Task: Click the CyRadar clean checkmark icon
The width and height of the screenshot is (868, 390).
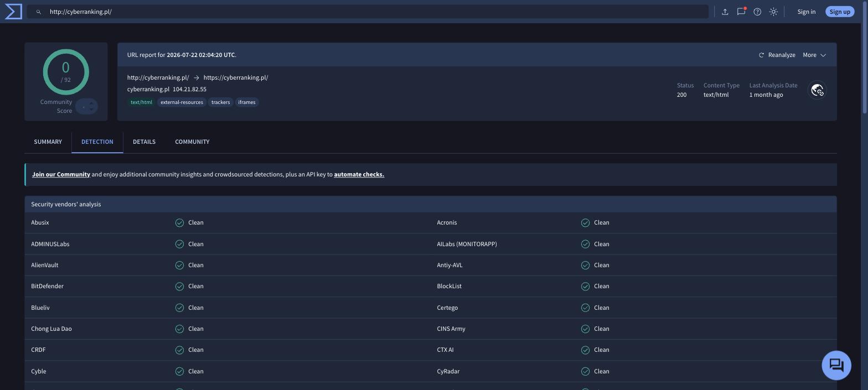Action: coord(585,371)
